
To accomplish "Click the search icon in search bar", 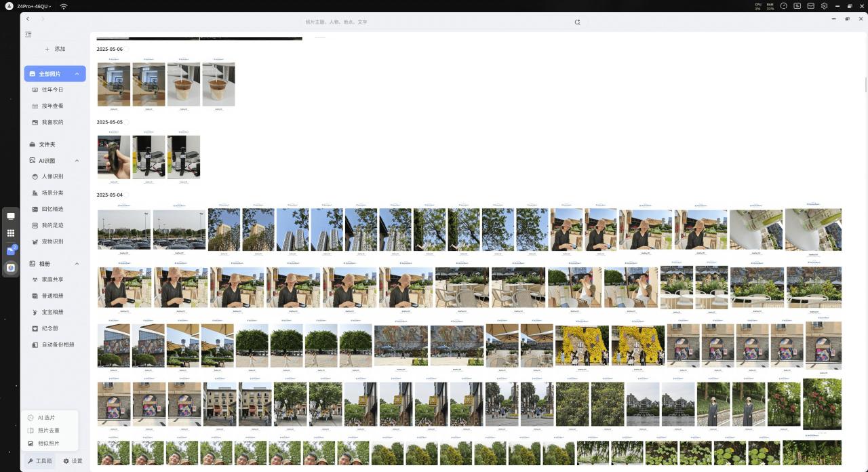I will [577, 22].
